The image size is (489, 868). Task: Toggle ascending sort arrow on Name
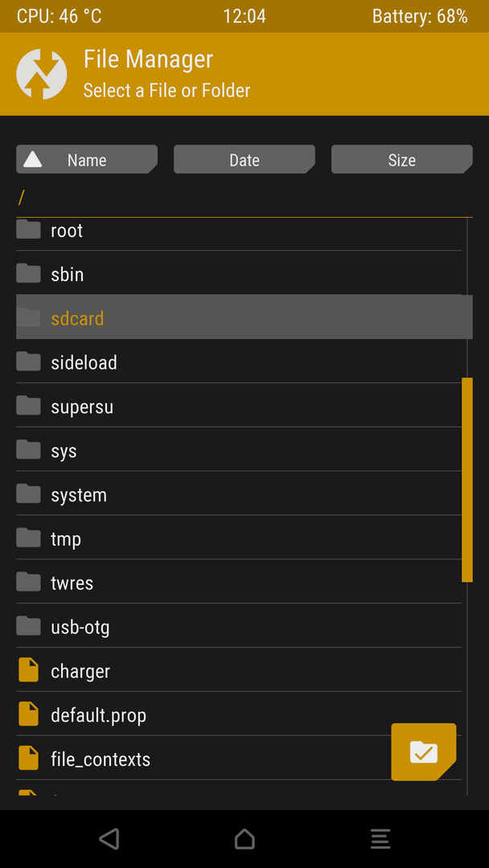pyautogui.click(x=33, y=159)
